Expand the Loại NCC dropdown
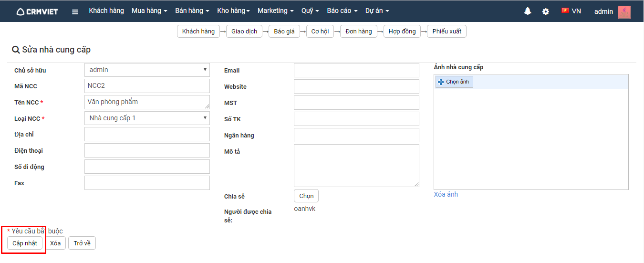 point(147,118)
